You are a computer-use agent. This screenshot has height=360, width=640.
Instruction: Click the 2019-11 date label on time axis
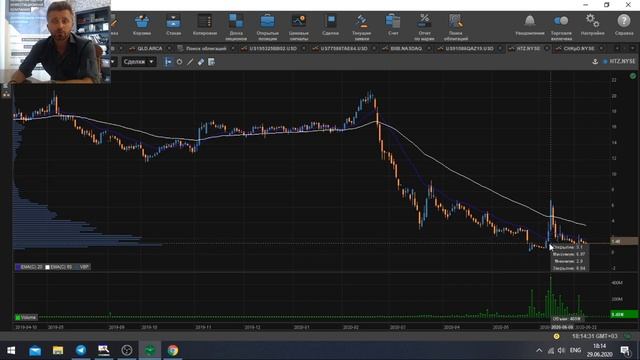(x=203, y=327)
